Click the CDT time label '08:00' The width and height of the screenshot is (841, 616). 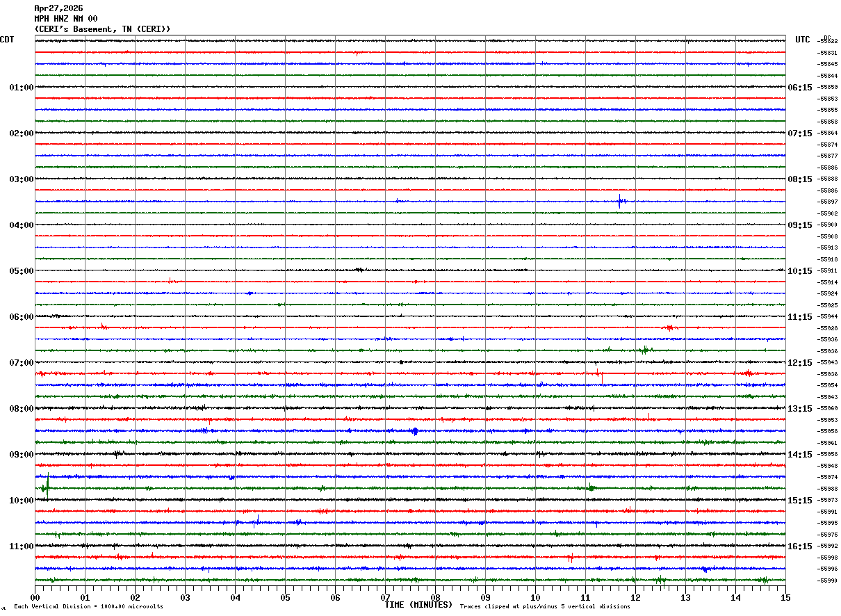pos(22,409)
